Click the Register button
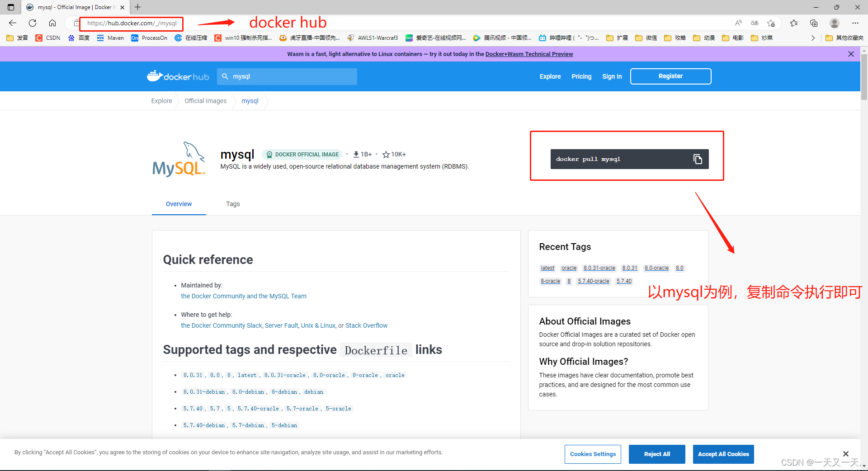The image size is (868, 471). point(670,76)
